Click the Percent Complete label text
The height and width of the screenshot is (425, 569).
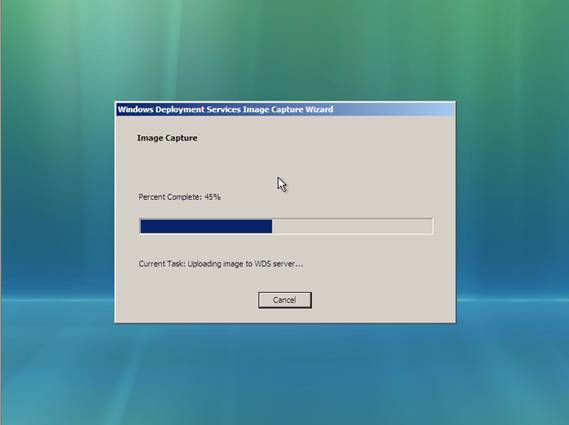click(170, 197)
